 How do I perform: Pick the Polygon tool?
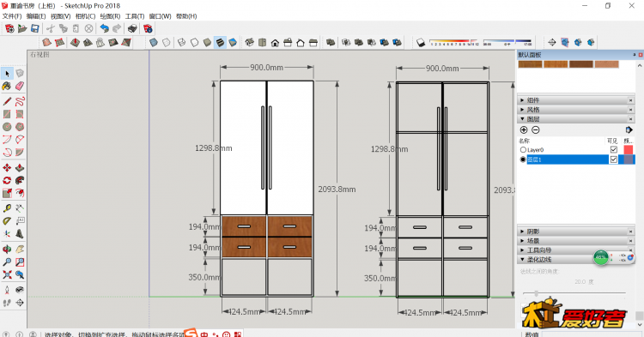coord(20,127)
